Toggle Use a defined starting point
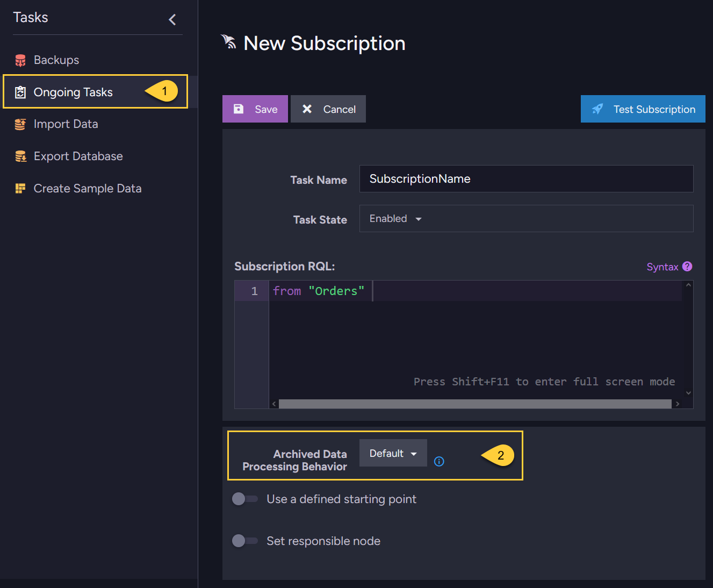Viewport: 713px width, 588px height. [x=245, y=499]
